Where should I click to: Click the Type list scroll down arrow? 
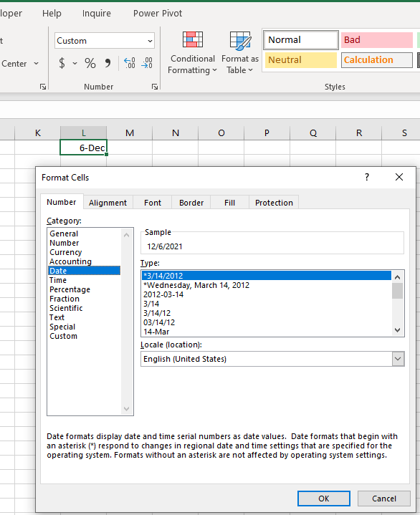coord(397,330)
